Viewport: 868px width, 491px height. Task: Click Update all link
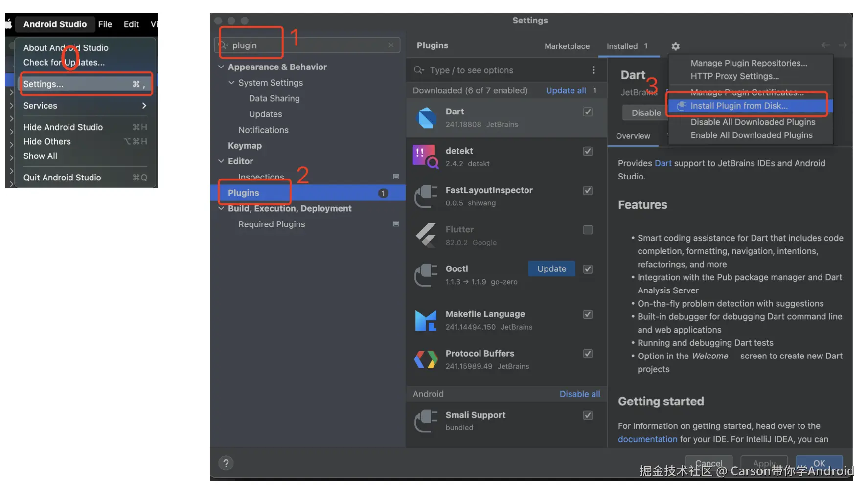(566, 90)
